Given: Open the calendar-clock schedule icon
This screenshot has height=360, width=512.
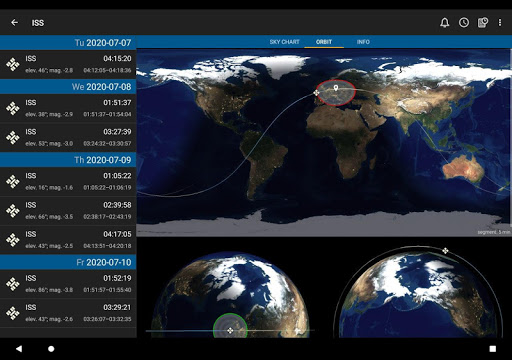Looking at the screenshot, I should click(x=483, y=22).
